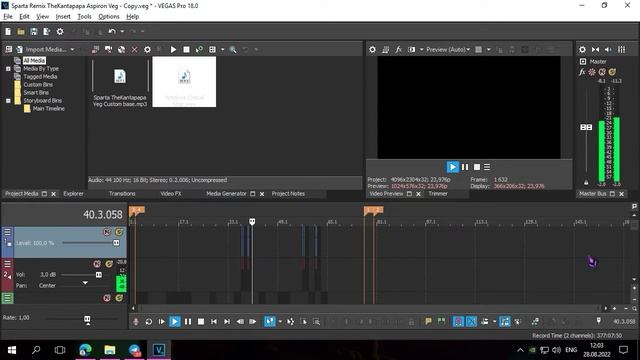This screenshot has height=360, width=640.
Task: Open Video Preview project properties gear
Action: coord(372,49)
